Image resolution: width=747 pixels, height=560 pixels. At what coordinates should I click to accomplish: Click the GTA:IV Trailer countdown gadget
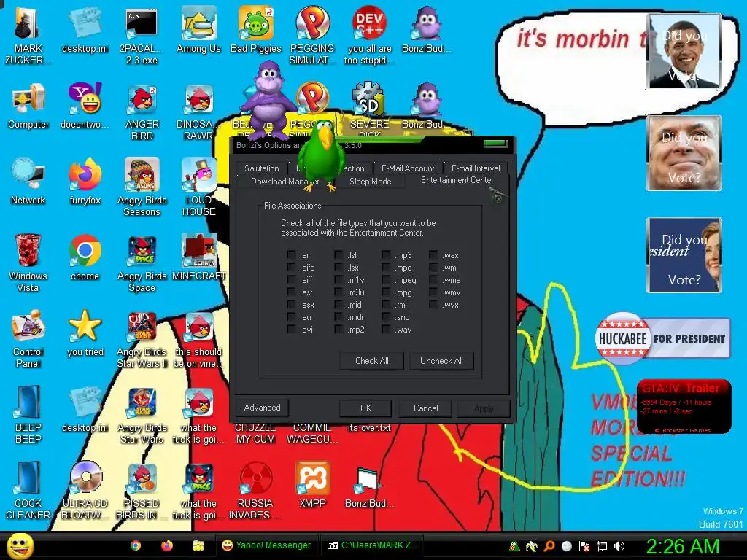[684, 407]
